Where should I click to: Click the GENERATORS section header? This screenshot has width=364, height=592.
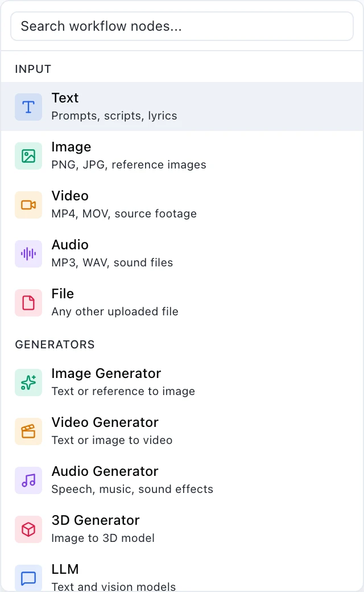point(55,344)
